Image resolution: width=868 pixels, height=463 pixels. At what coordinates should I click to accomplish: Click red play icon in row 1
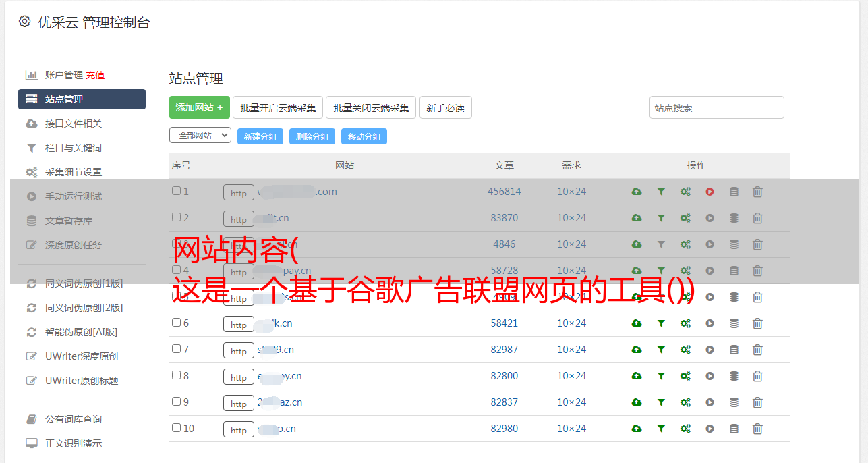pos(710,192)
